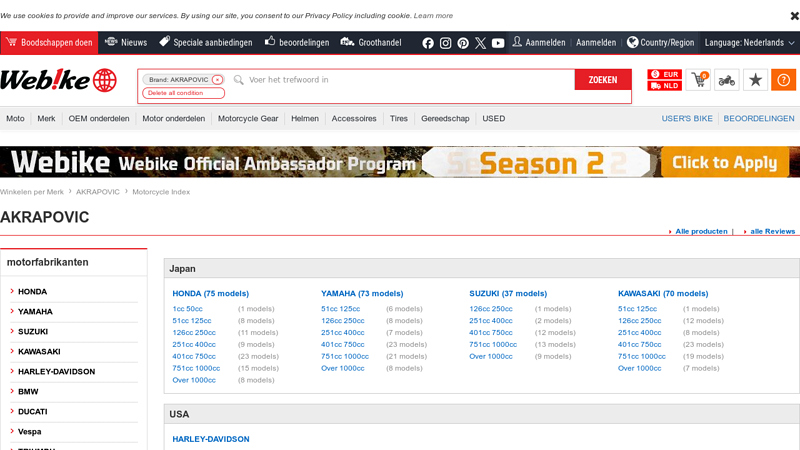Open the Facebook social icon
This screenshot has height=450, width=800.
tap(428, 43)
